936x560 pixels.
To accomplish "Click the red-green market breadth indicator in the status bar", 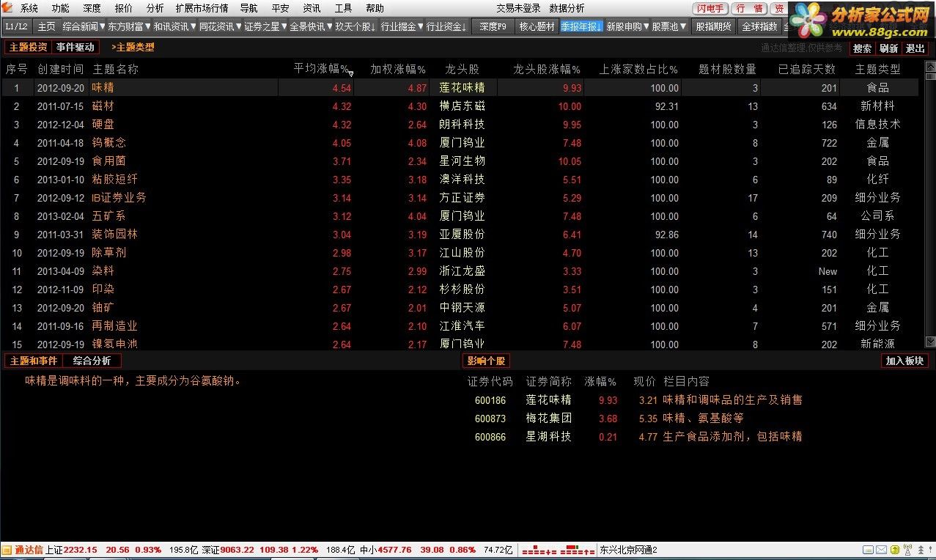I will (557, 550).
